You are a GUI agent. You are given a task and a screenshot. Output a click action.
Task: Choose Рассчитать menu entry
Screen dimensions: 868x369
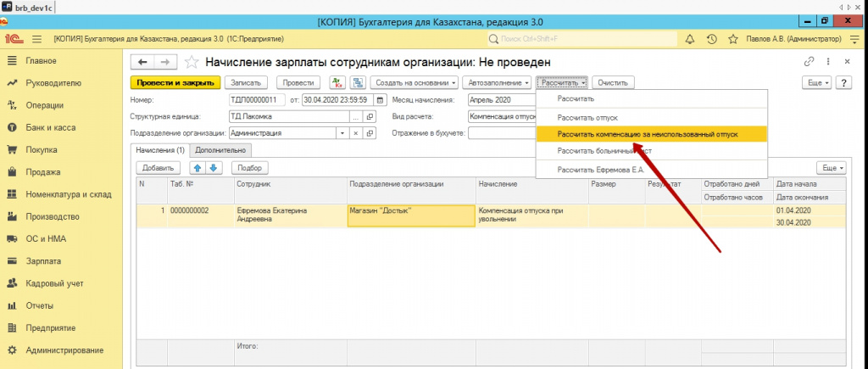click(x=652, y=98)
